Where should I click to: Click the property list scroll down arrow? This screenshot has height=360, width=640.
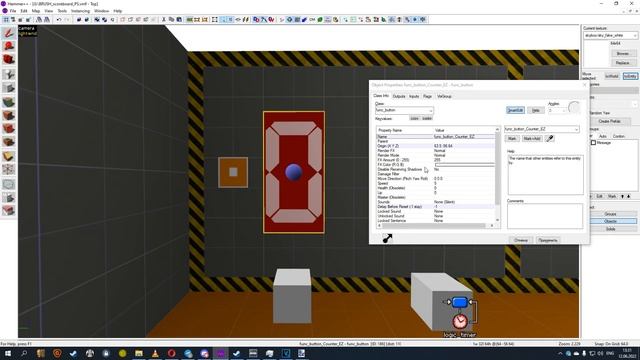(x=497, y=220)
